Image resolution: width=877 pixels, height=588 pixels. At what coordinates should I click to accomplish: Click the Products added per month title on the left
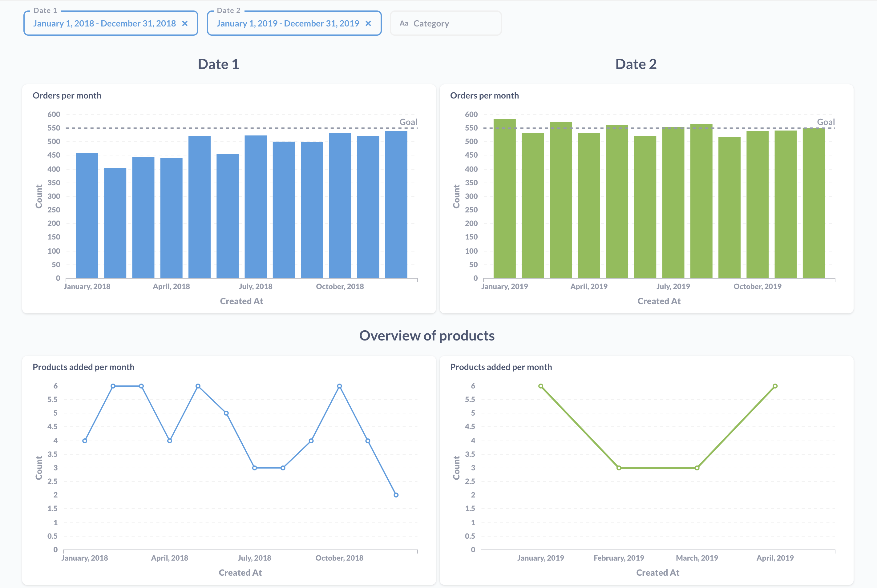point(83,367)
